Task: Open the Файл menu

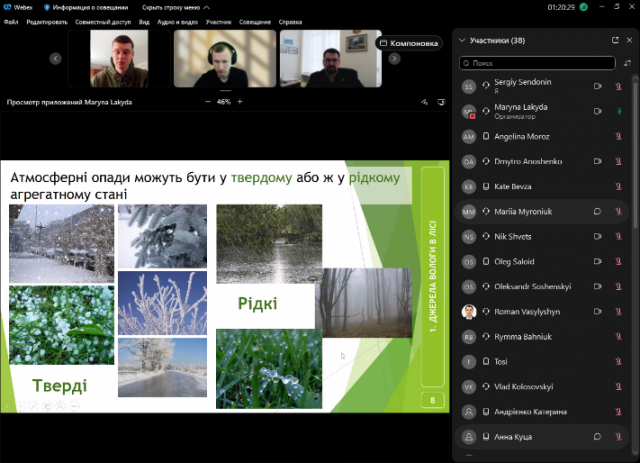Action: tap(11, 22)
